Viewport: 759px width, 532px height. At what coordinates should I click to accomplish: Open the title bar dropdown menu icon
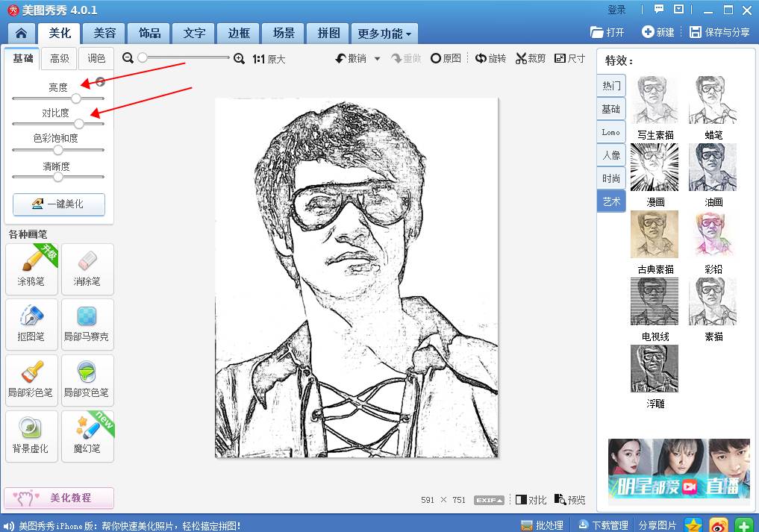(x=678, y=10)
